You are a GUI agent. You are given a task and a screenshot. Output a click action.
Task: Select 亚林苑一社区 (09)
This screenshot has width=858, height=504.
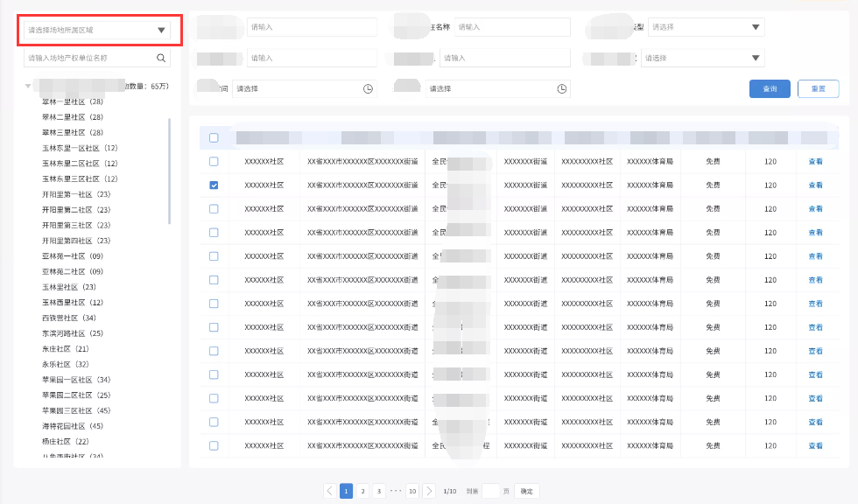pyautogui.click(x=73, y=255)
